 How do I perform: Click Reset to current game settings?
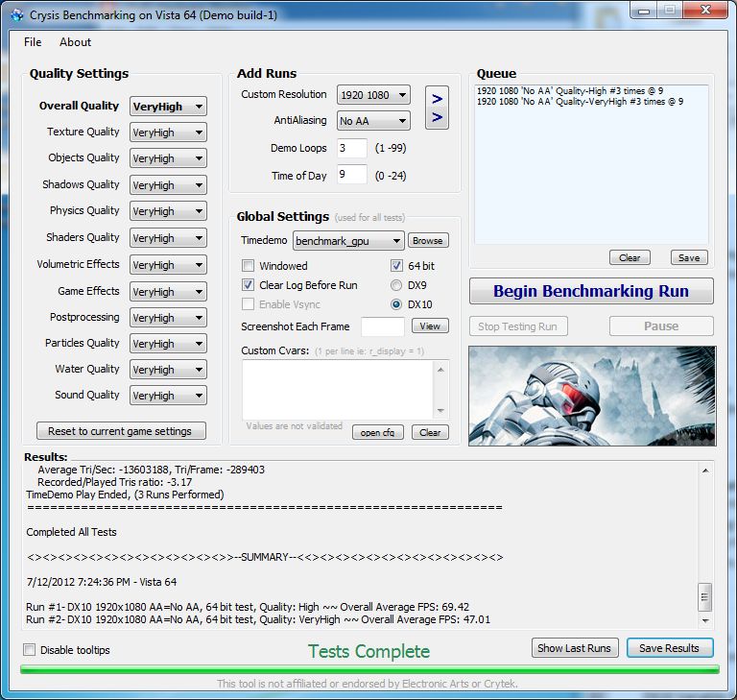point(121,431)
